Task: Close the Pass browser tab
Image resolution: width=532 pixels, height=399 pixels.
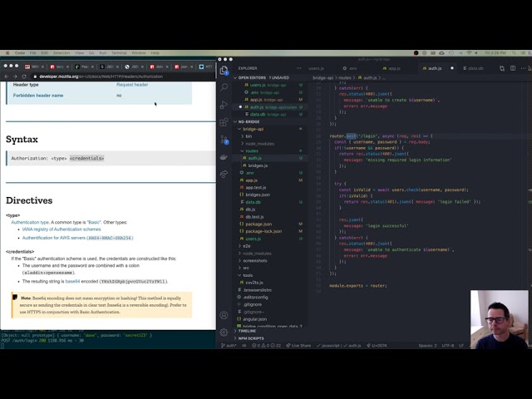Action: point(92,66)
